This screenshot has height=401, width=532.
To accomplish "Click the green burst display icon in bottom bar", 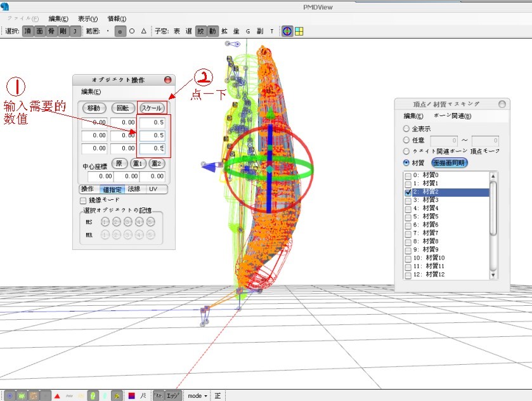I will pyautogui.click(x=22, y=395).
